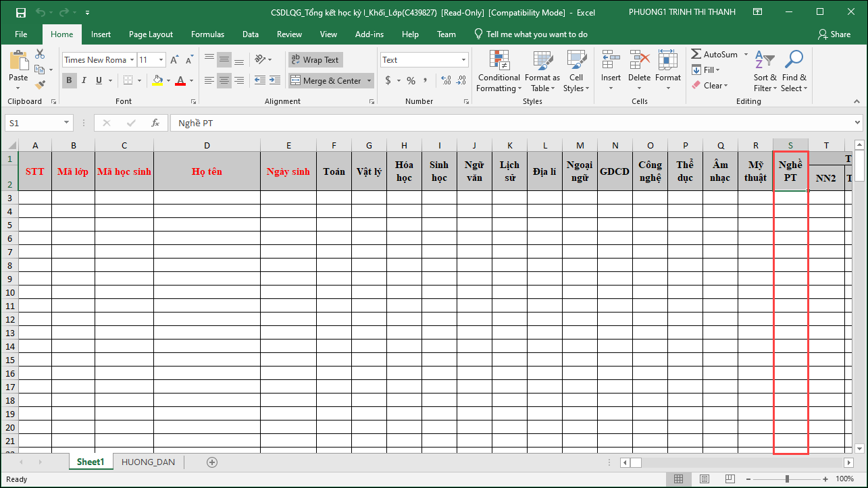Screen dimensions: 868x488
Task: Toggle Wrap Text for the cell
Action: tap(315, 60)
